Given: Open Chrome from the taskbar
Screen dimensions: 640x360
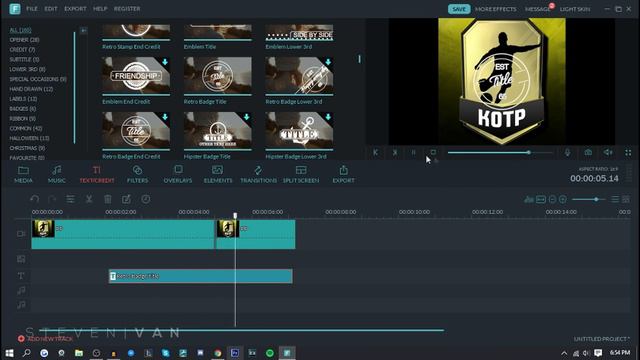Looking at the screenshot, I should click(218, 353).
